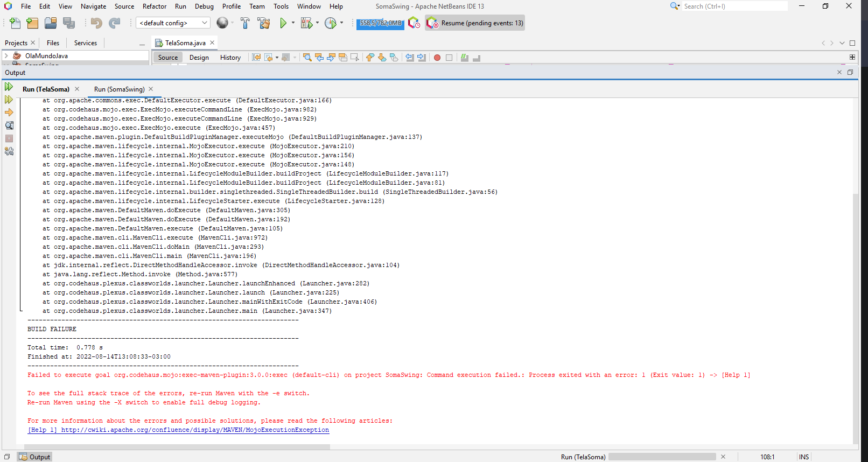The height and width of the screenshot is (462, 868).
Task: Click Clean and Build hammer-broom icon
Action: (x=264, y=23)
